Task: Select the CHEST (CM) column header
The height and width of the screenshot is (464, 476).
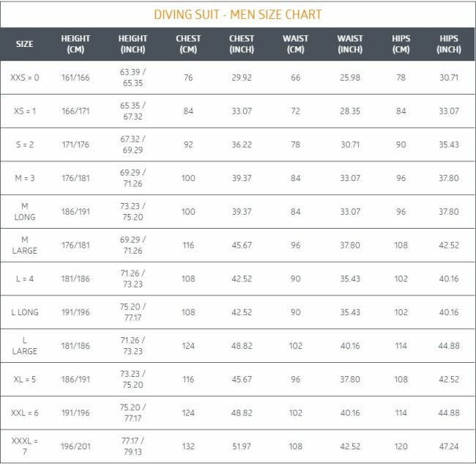Action: pos(188,44)
